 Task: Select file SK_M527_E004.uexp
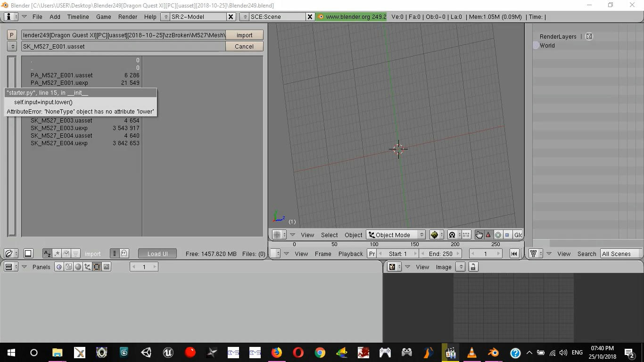(85, 143)
